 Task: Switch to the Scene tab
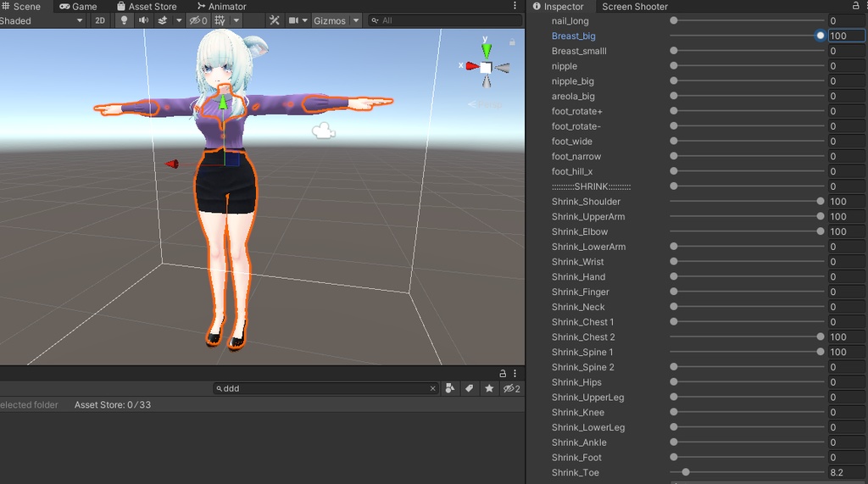pyautogui.click(x=22, y=6)
